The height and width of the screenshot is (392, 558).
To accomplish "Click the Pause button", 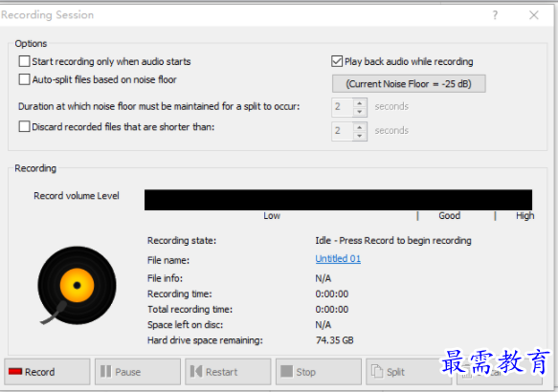I will (138, 372).
